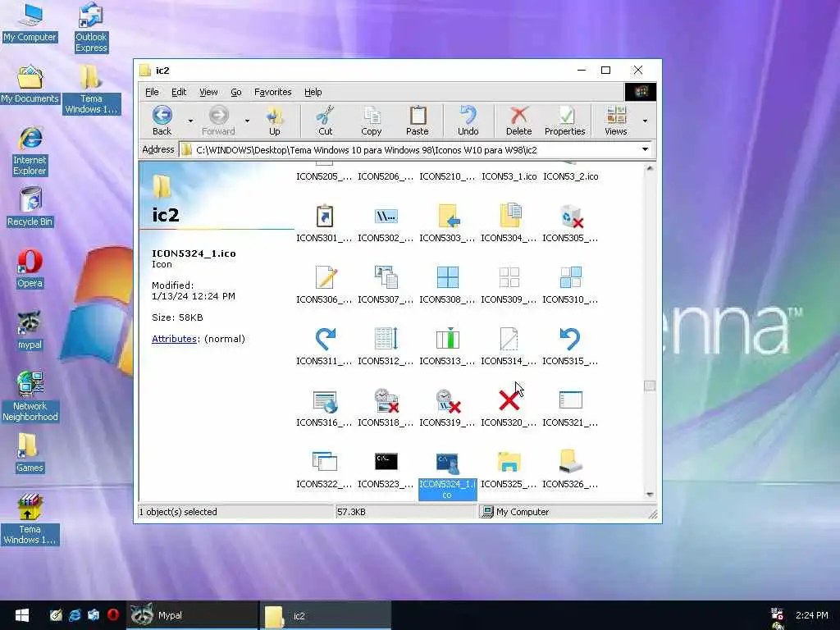The width and height of the screenshot is (840, 630).
Task: Select the ICON5301 shortcut clipboard icon
Action: coord(324,217)
